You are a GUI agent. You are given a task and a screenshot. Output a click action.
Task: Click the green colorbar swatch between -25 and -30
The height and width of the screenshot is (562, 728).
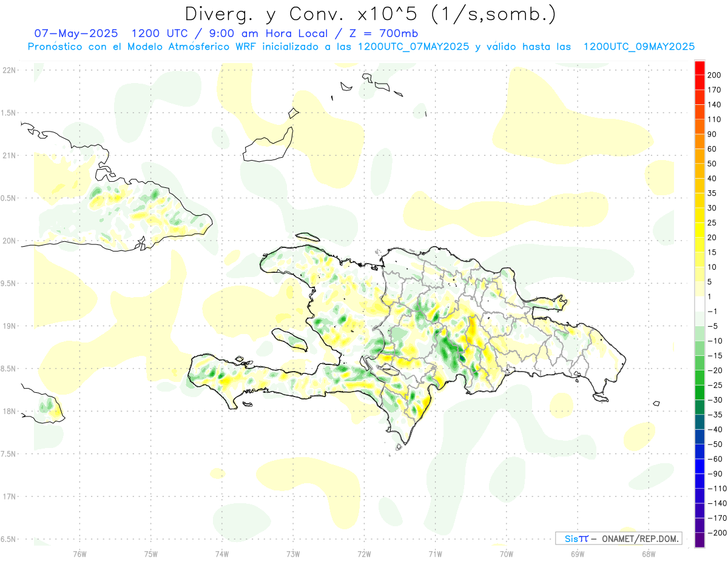[699, 392]
